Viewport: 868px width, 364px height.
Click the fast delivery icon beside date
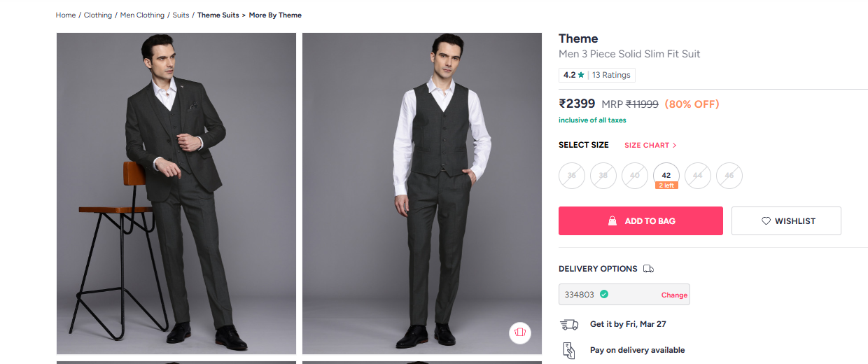click(569, 325)
